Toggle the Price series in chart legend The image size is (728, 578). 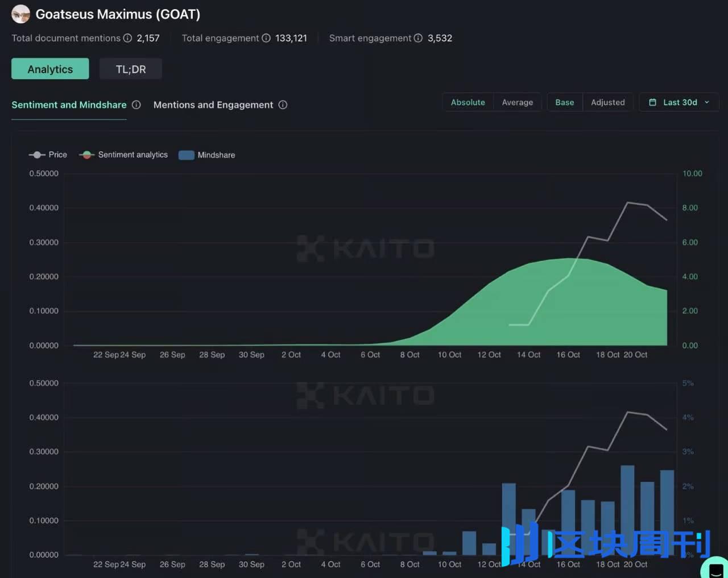click(48, 155)
